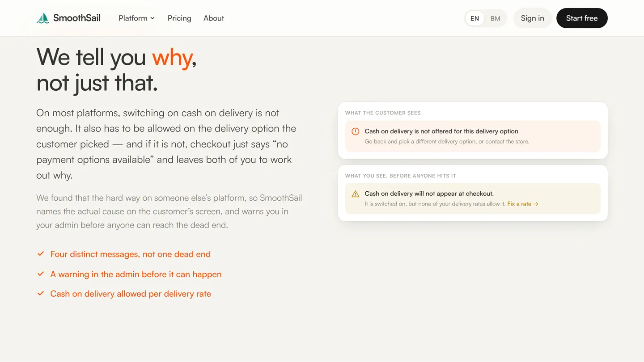This screenshot has height=362, width=644.
Task: Click checkmark beside A warning in the admin
Action: coord(41,274)
